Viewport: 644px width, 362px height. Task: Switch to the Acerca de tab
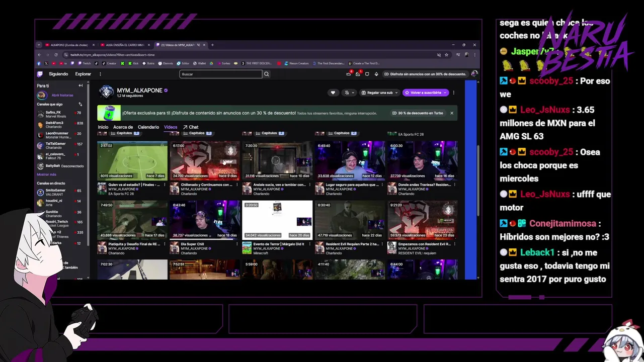point(123,127)
